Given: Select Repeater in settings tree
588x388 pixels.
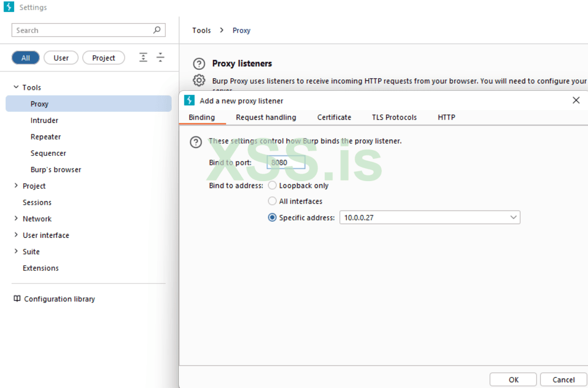Looking at the screenshot, I should tap(46, 137).
